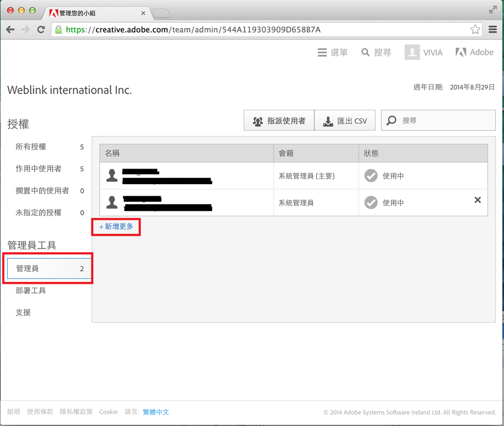Toggle fullscreen with the expand arrows icon
504x426 pixels.
click(x=493, y=9)
